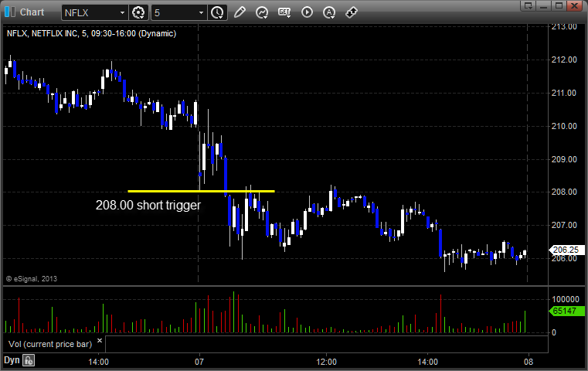Click the 212.00 price axis label

pyautogui.click(x=564, y=60)
